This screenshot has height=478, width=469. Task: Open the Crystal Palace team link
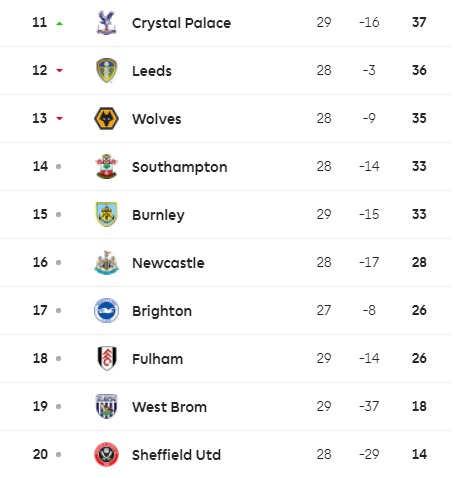(181, 23)
